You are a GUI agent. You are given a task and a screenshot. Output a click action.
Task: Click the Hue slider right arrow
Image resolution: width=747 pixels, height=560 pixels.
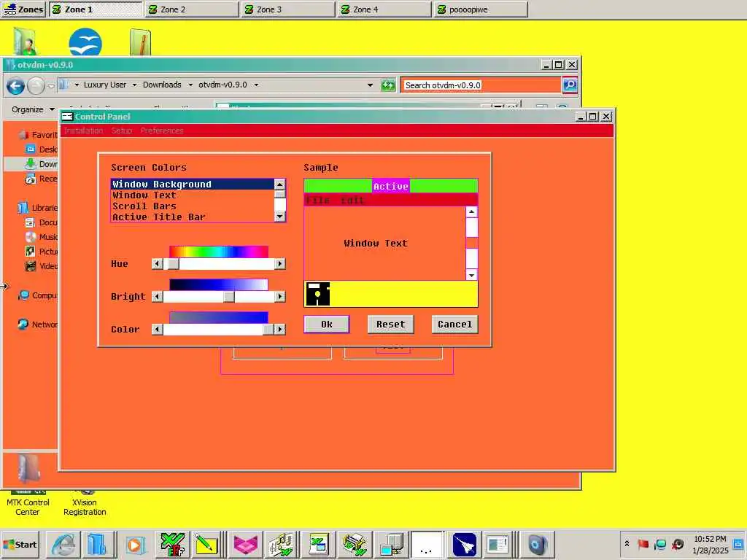coord(280,263)
